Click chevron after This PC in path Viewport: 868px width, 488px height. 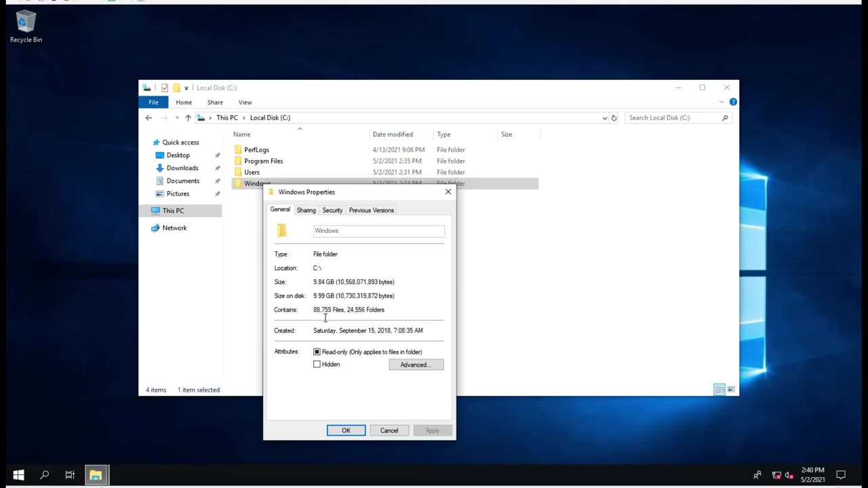244,118
